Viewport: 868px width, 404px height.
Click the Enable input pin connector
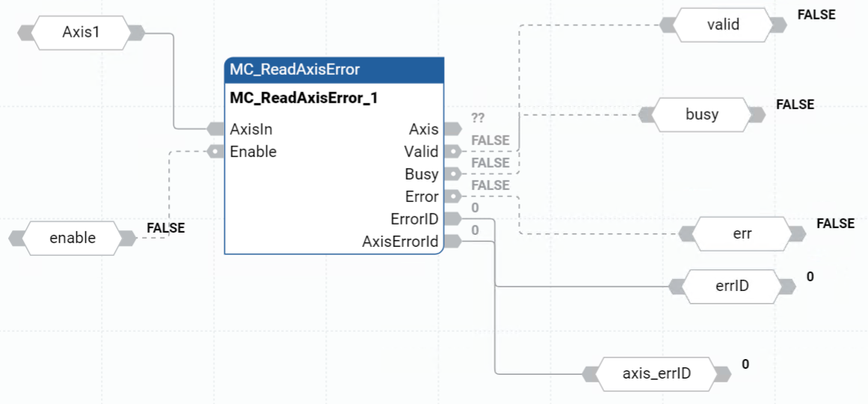(x=216, y=151)
